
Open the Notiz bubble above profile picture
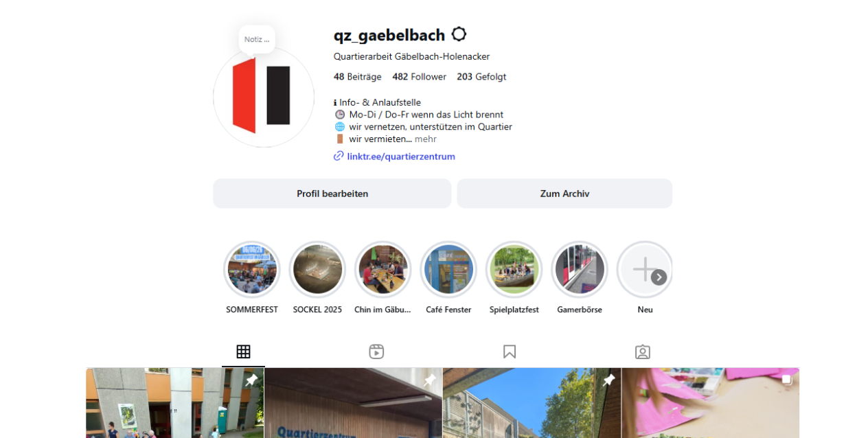[257, 39]
